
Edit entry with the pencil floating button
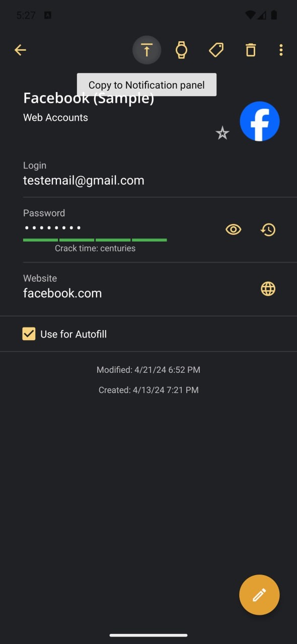click(259, 595)
